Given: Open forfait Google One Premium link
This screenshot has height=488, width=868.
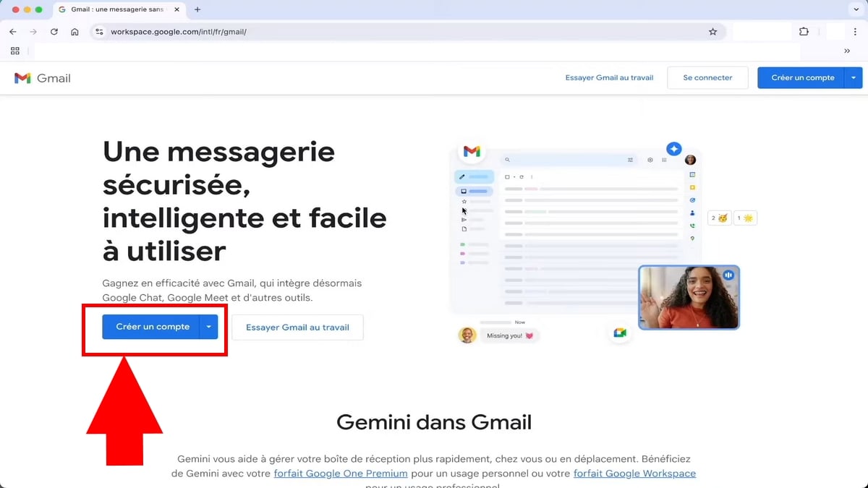Looking at the screenshot, I should (x=341, y=474).
